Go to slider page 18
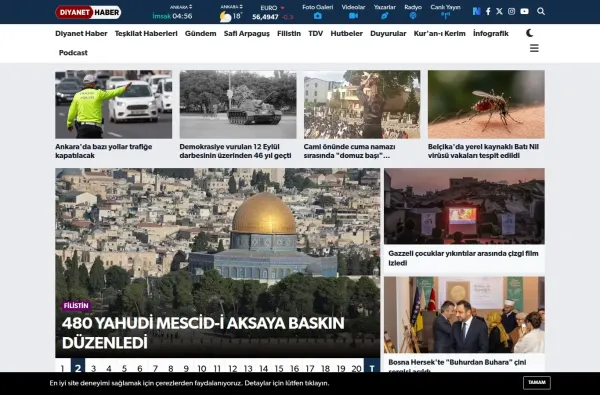 tap(325, 368)
